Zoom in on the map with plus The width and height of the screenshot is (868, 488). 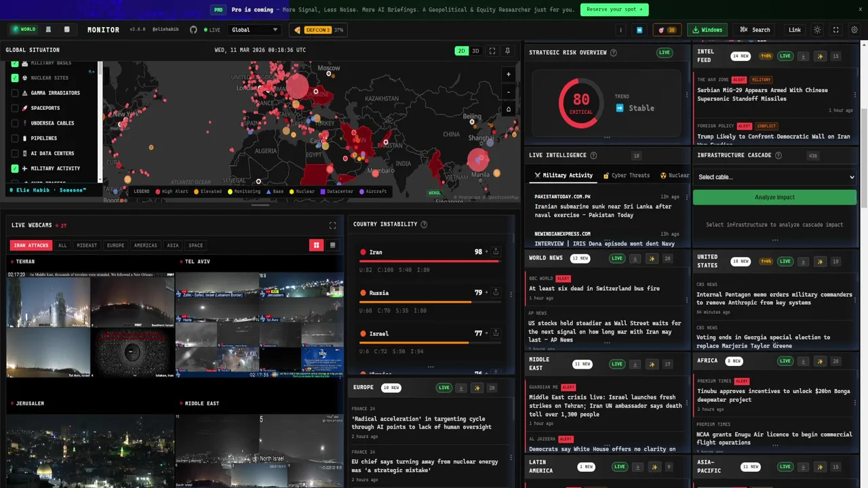click(509, 75)
